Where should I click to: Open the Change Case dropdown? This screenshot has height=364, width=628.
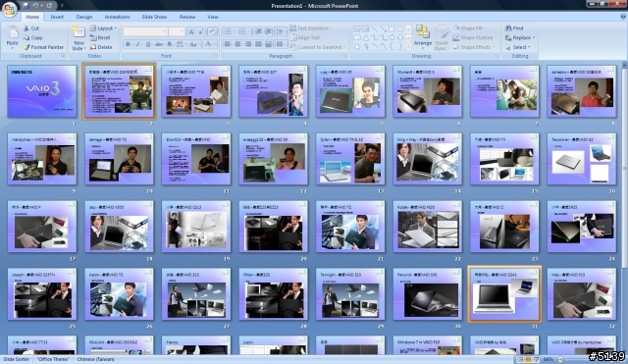[x=194, y=44]
